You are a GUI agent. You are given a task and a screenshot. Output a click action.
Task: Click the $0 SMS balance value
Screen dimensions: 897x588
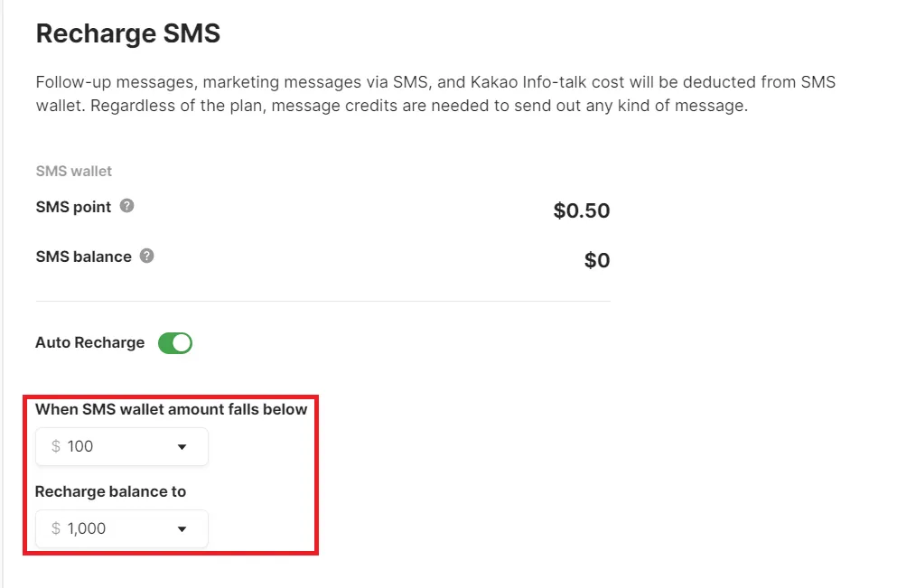(x=597, y=261)
